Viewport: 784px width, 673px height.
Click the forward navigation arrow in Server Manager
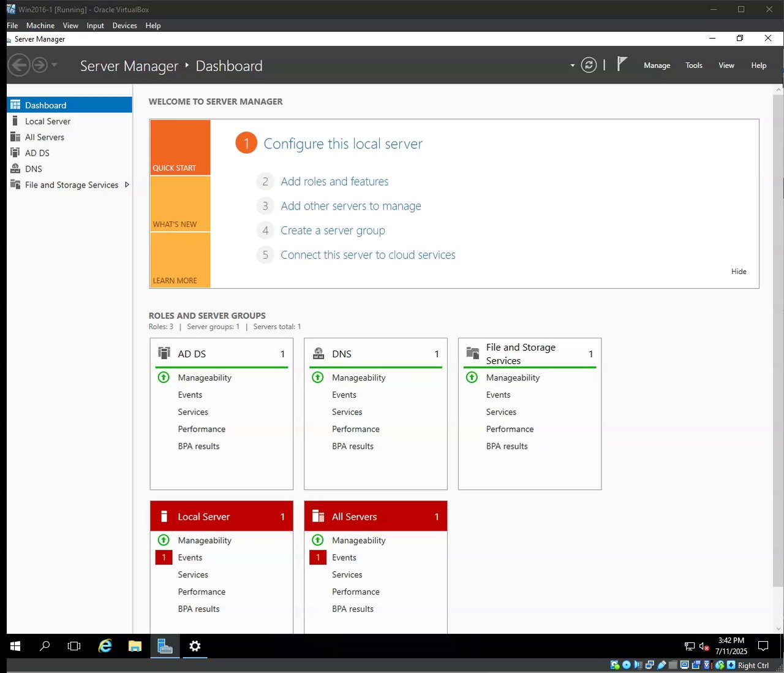pyautogui.click(x=40, y=65)
